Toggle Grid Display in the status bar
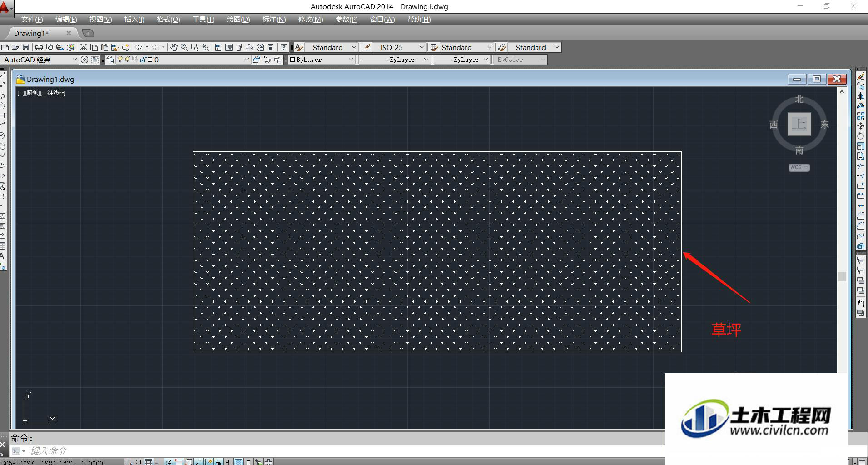The width and height of the screenshot is (868, 465). 149,462
